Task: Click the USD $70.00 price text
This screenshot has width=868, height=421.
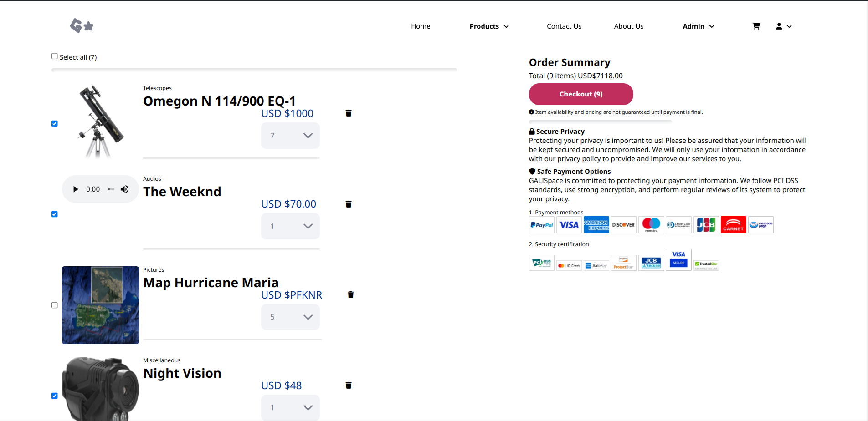Action: (288, 204)
